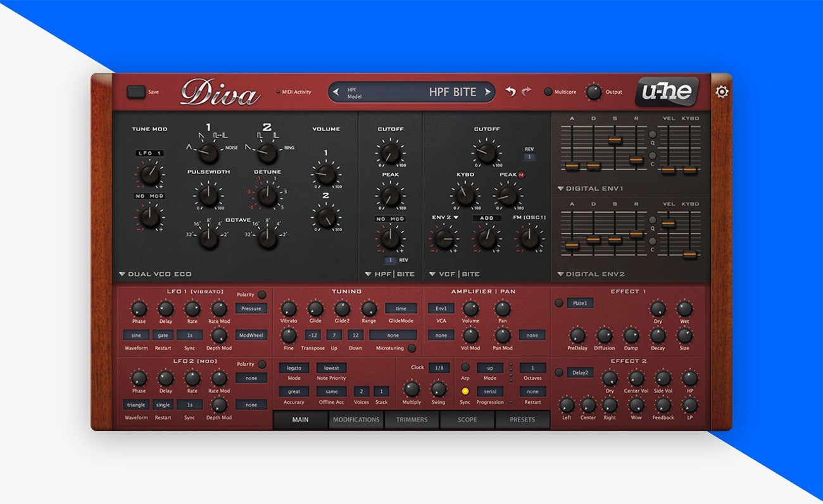Click the Pressure modulation source box
The height and width of the screenshot is (504, 823).
pyautogui.click(x=251, y=308)
